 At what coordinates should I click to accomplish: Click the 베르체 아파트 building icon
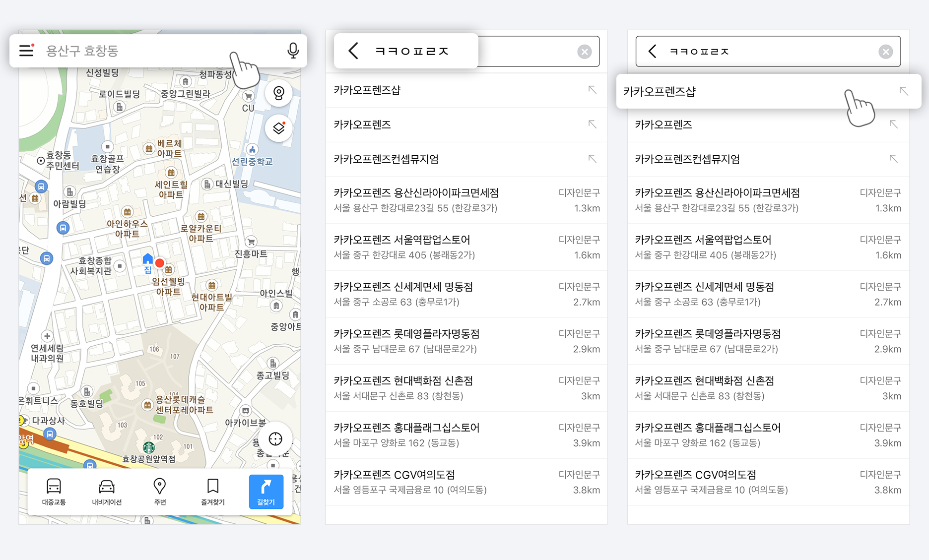click(148, 149)
